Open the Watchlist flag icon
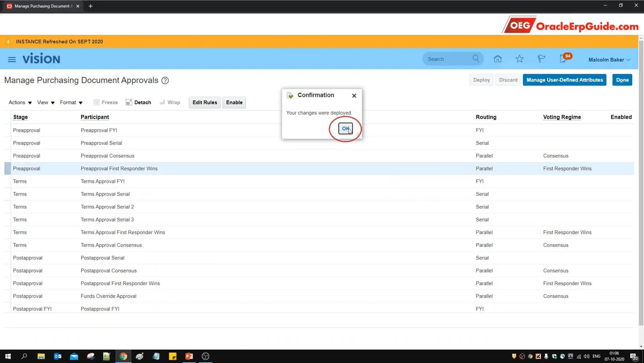The image size is (644, 363). coord(541,59)
